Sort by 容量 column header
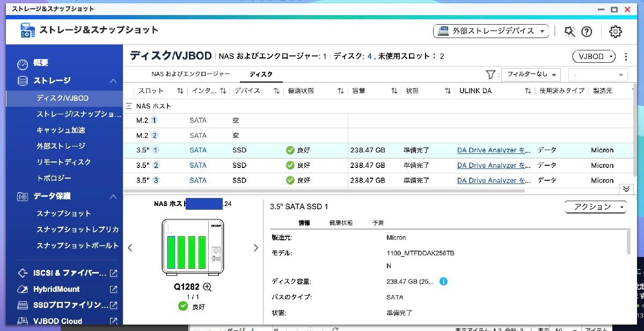The height and width of the screenshot is (331, 644). click(x=358, y=91)
